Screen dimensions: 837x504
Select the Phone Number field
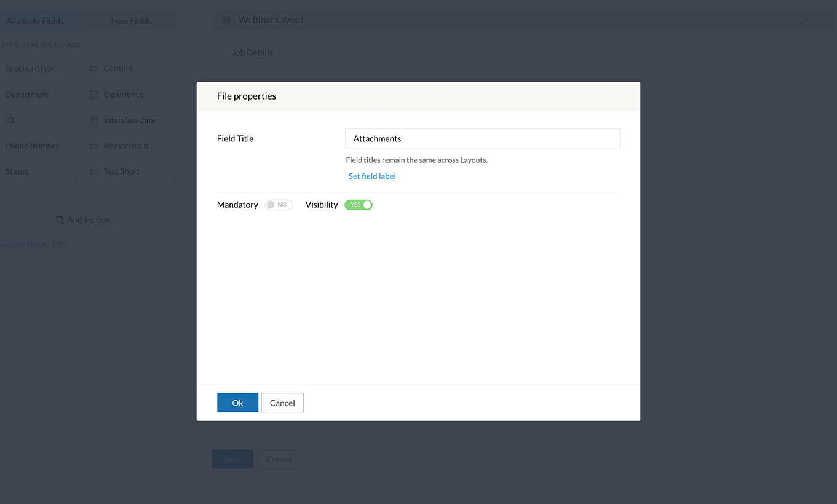[38, 146]
